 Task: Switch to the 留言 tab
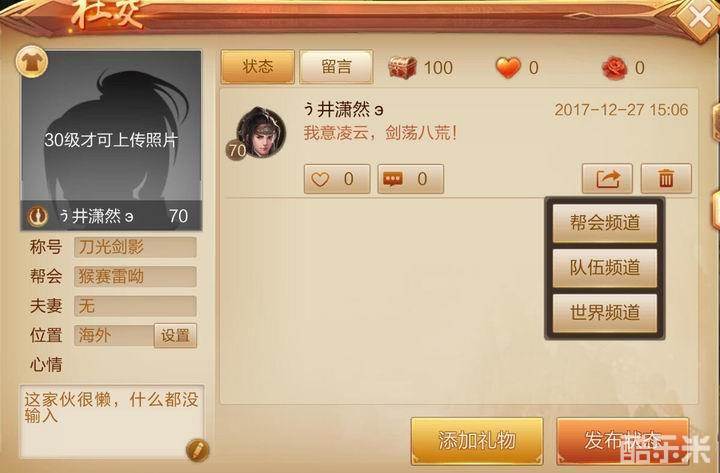click(336, 67)
